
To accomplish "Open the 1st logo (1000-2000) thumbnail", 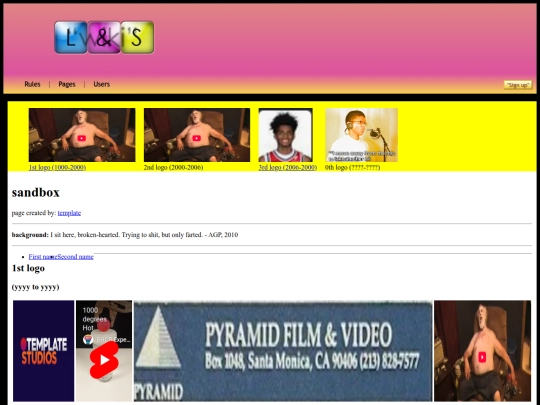I will (82, 135).
